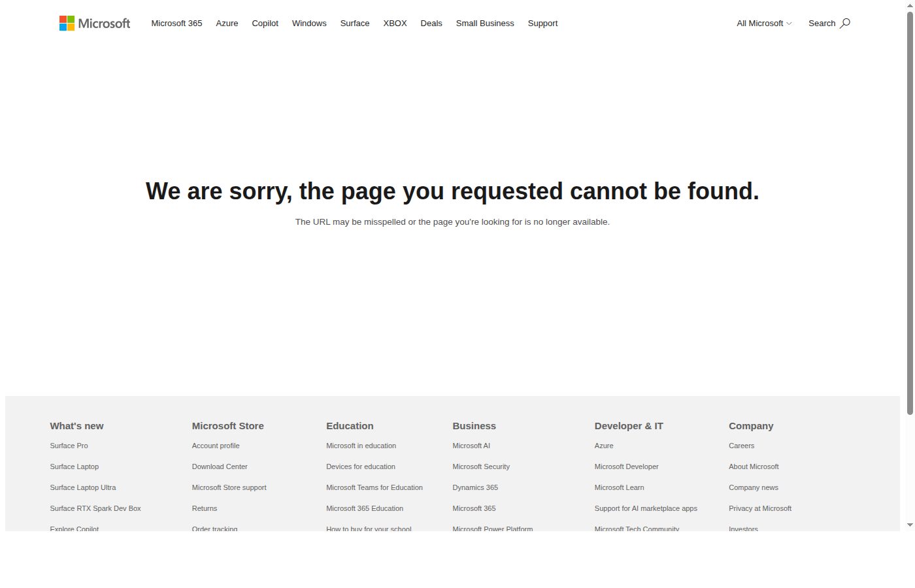Open Small Business in the header
Viewport: 915px width, 588px height.
click(x=485, y=23)
